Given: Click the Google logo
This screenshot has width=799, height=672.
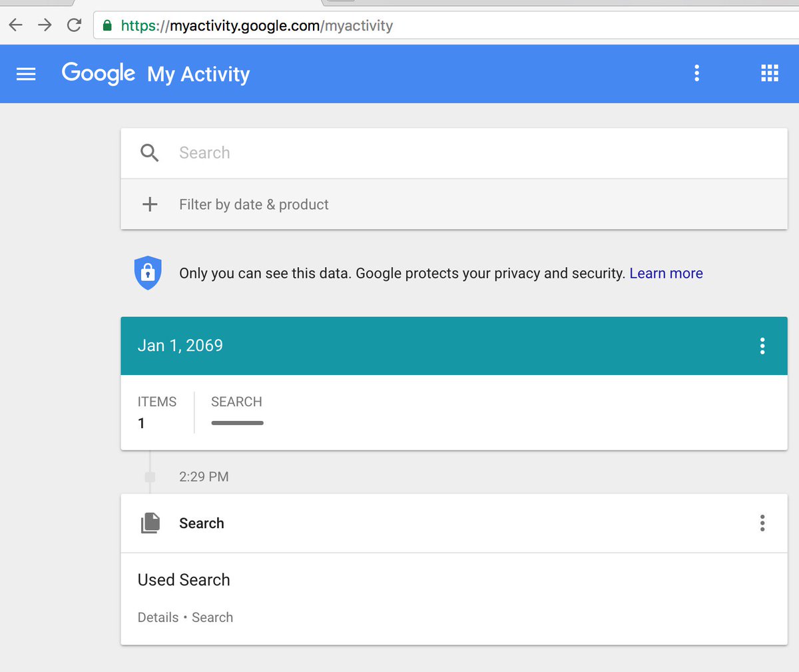Looking at the screenshot, I should click(99, 73).
